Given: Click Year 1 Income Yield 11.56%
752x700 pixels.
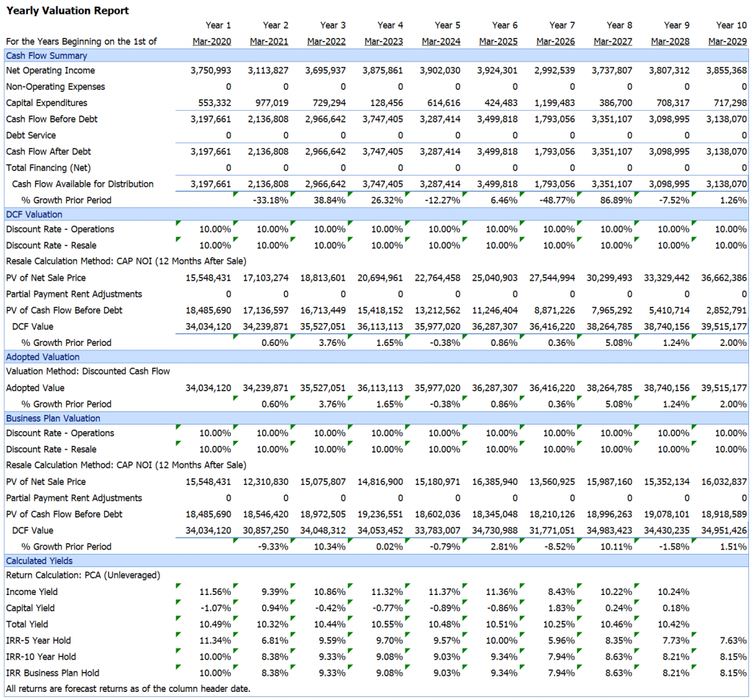Looking at the screenshot, I should point(215,592).
